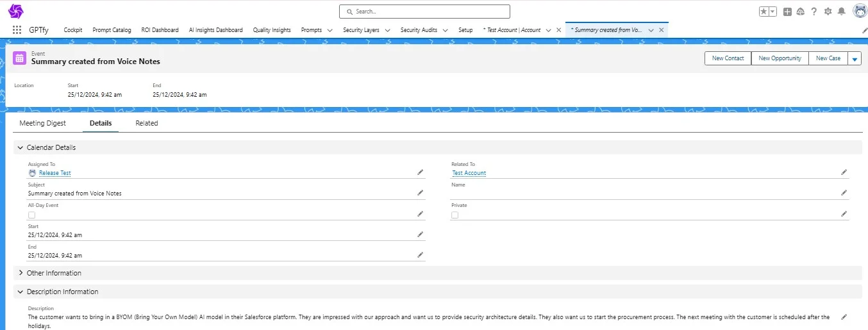Click into the global Search box
The height and width of the screenshot is (330, 868).
click(x=424, y=12)
